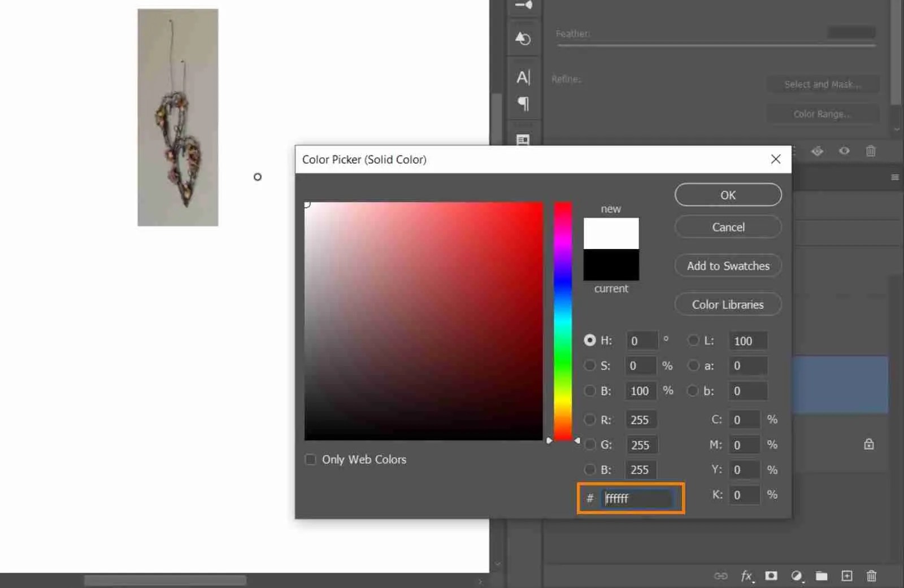Screen dimensions: 904x588
Task: Toggle the Only Web Colors checkbox
Action: [310, 459]
